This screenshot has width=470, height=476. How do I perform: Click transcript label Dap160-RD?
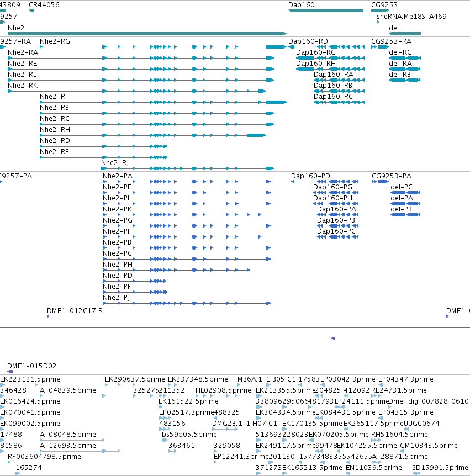pos(308,41)
